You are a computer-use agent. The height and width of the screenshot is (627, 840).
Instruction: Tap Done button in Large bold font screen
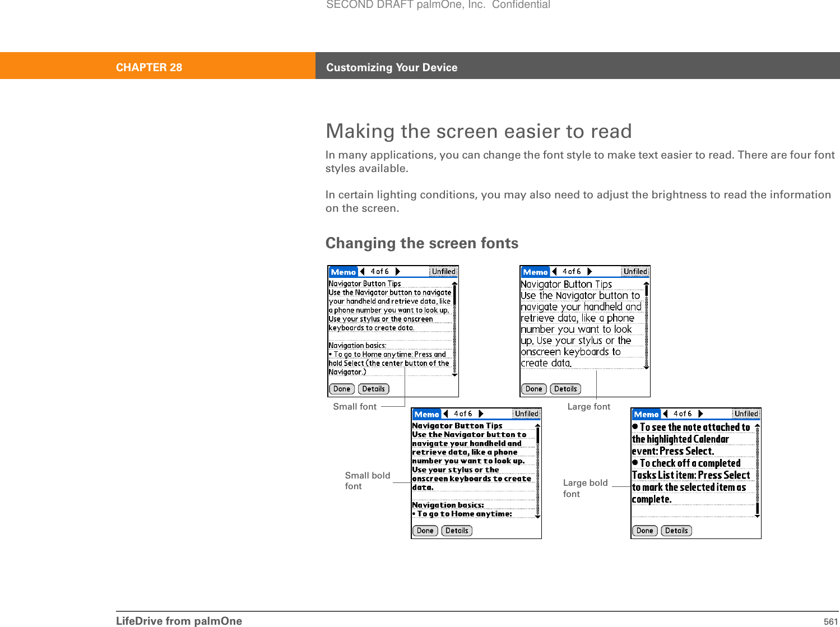(x=645, y=531)
